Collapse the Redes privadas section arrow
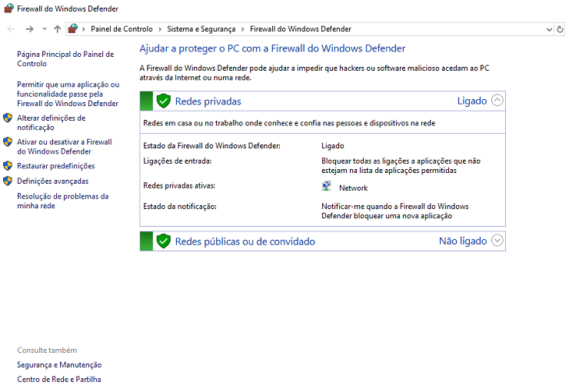Screen dimensions: 569x392 pyautogui.click(x=497, y=100)
